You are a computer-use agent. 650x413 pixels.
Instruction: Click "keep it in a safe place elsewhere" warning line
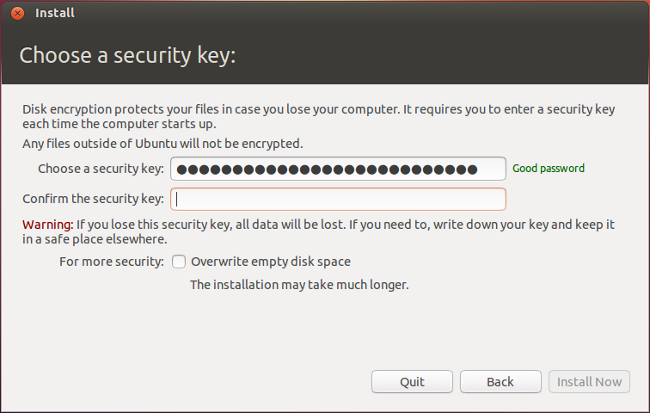(x=95, y=240)
